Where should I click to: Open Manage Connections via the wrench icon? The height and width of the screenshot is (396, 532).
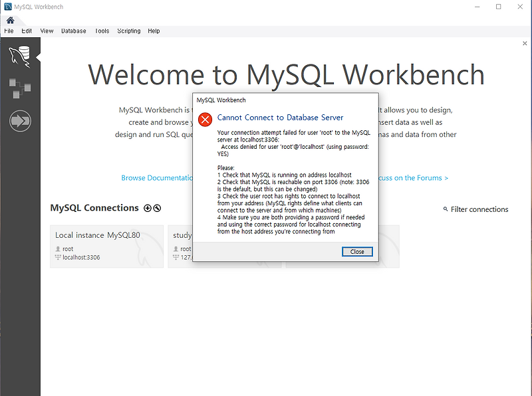tap(158, 208)
